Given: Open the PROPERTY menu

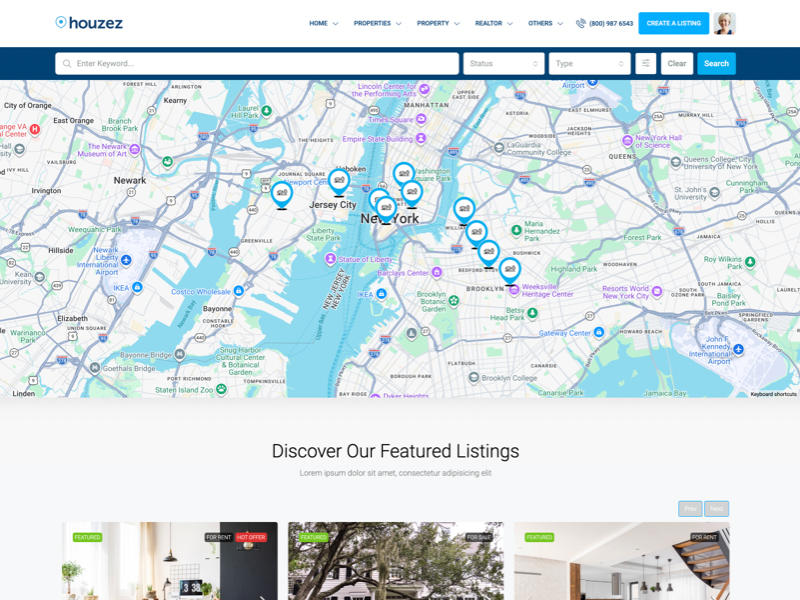Looking at the screenshot, I should click(x=438, y=23).
